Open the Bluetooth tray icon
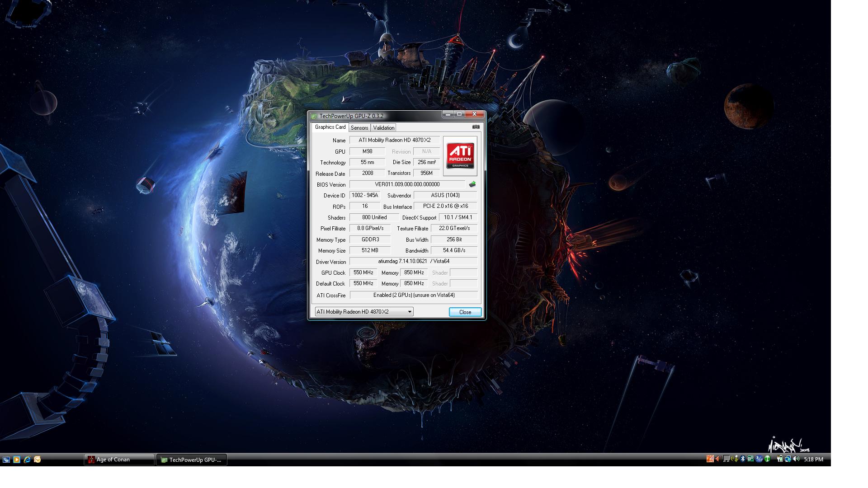 742,459
